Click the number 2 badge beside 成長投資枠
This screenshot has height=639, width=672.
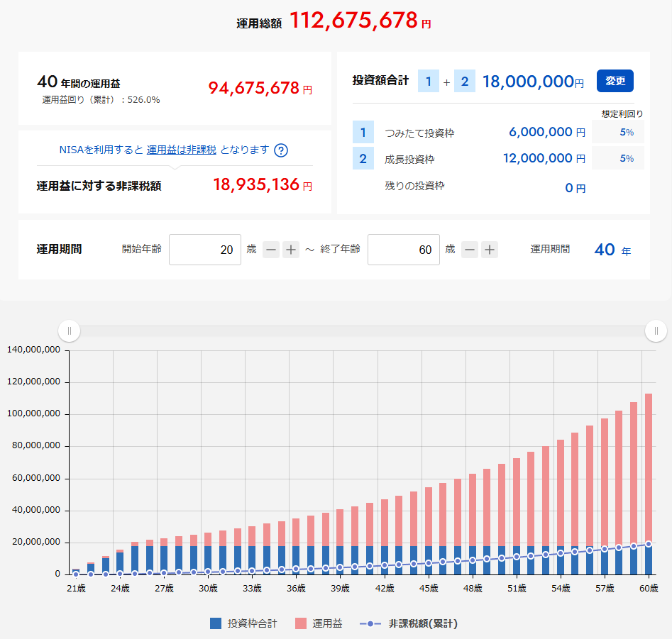(363, 158)
